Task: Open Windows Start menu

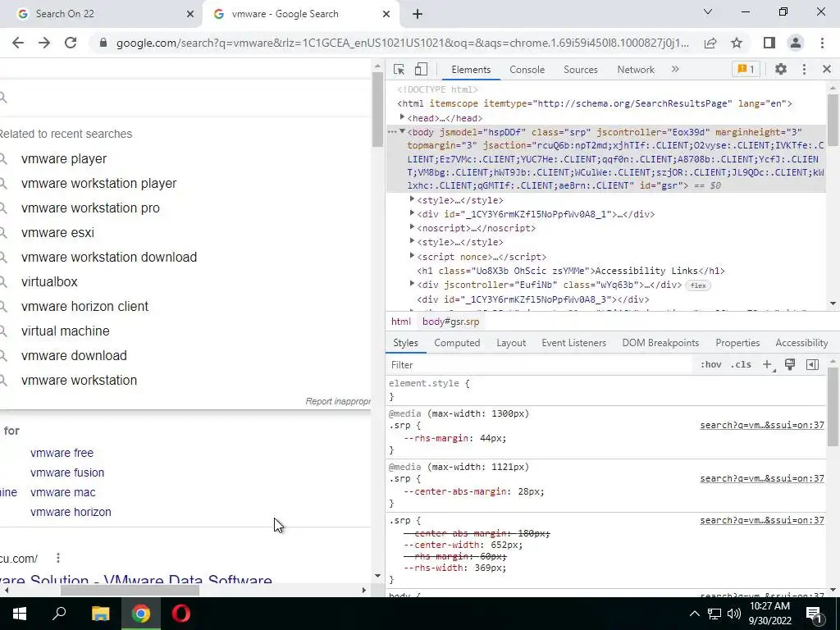Action: coord(20,614)
